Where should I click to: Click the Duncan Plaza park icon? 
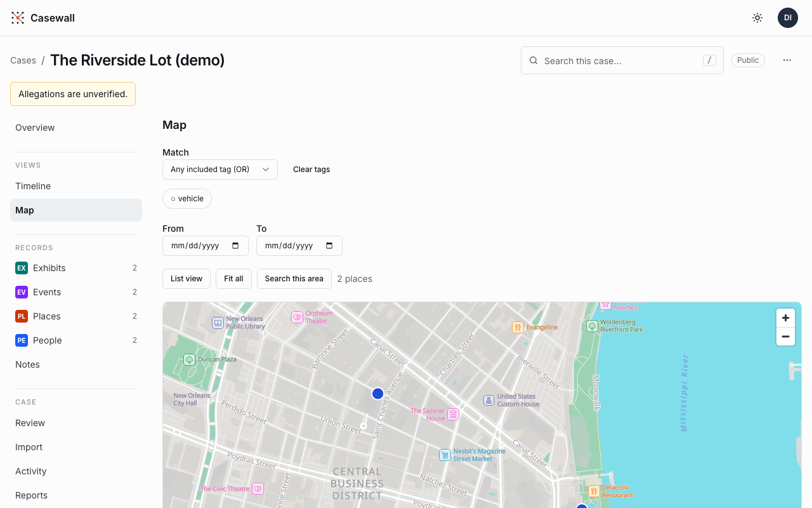point(189,359)
